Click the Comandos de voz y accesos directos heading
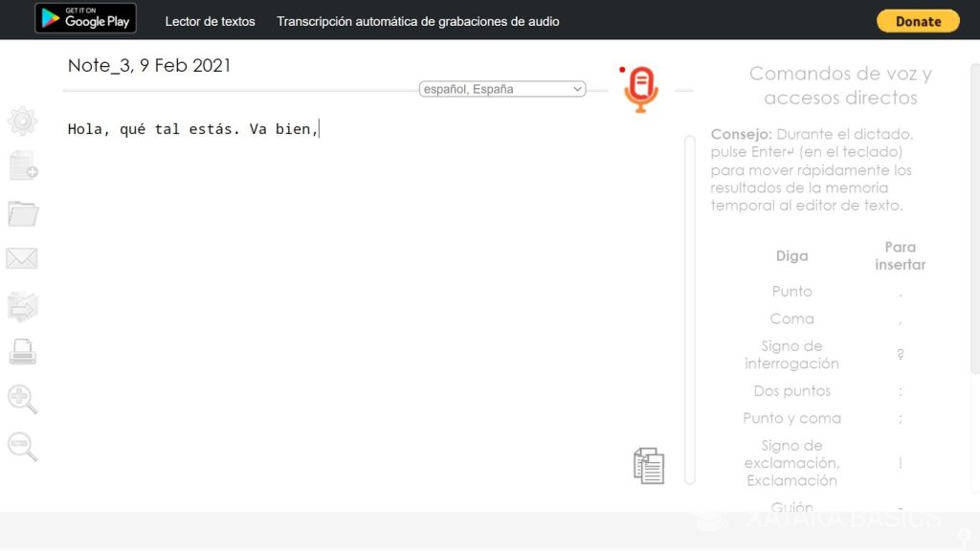980x551 pixels. point(840,85)
